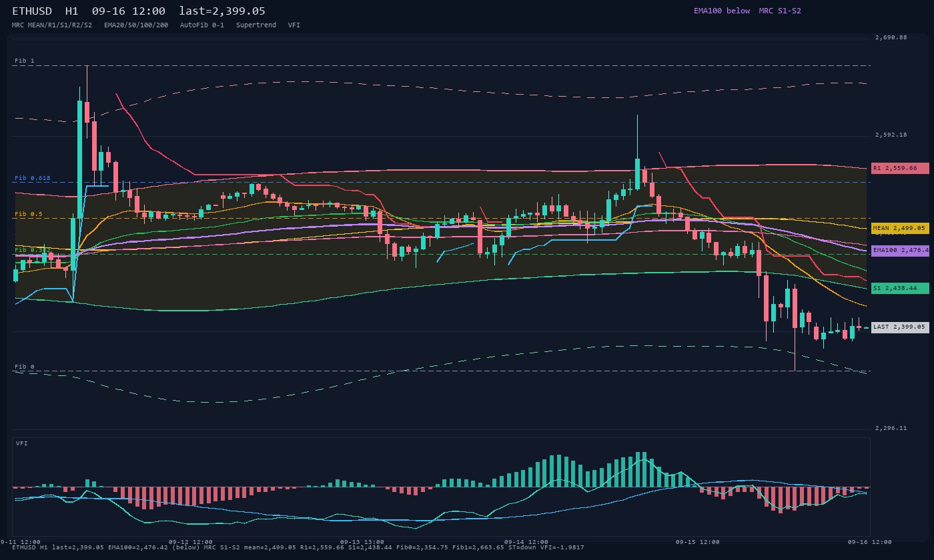Image resolution: width=934 pixels, height=560 pixels.
Task: Select 'AutoFib 0-1' in the indicator legend
Action: (x=202, y=25)
